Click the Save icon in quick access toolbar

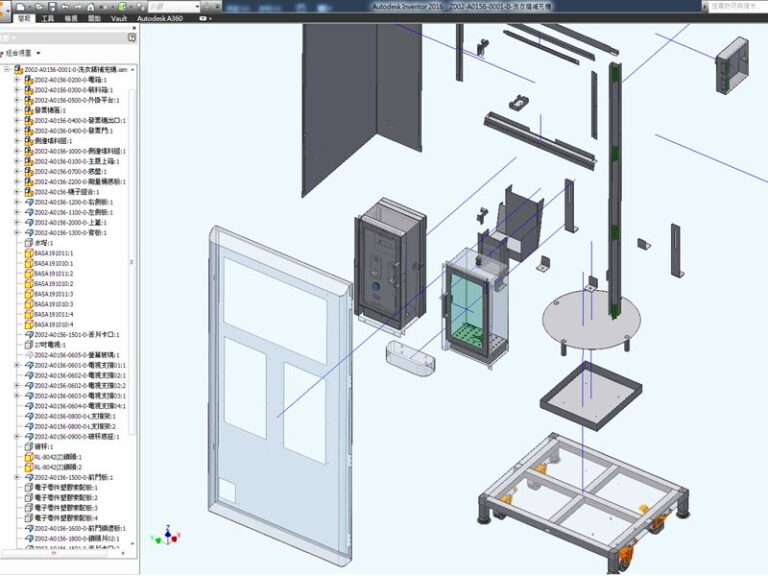tap(50, 6)
